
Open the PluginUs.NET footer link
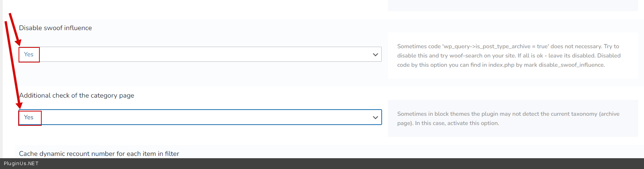21,164
